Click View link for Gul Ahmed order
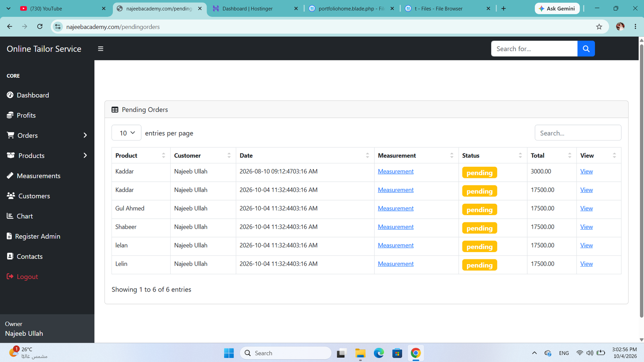Image resolution: width=644 pixels, height=362 pixels. 586,208
